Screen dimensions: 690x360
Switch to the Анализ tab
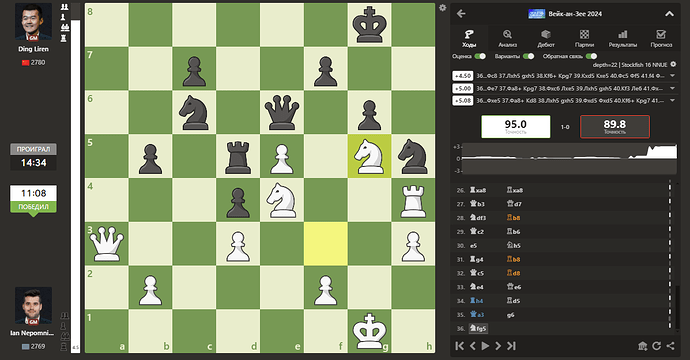click(x=507, y=38)
